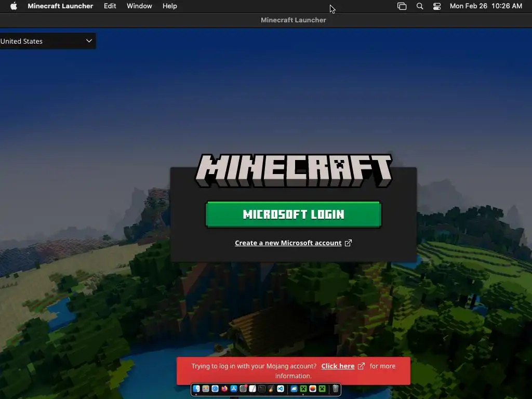Open the Click here Mojang account link
This screenshot has width=532, height=399.
click(x=338, y=366)
